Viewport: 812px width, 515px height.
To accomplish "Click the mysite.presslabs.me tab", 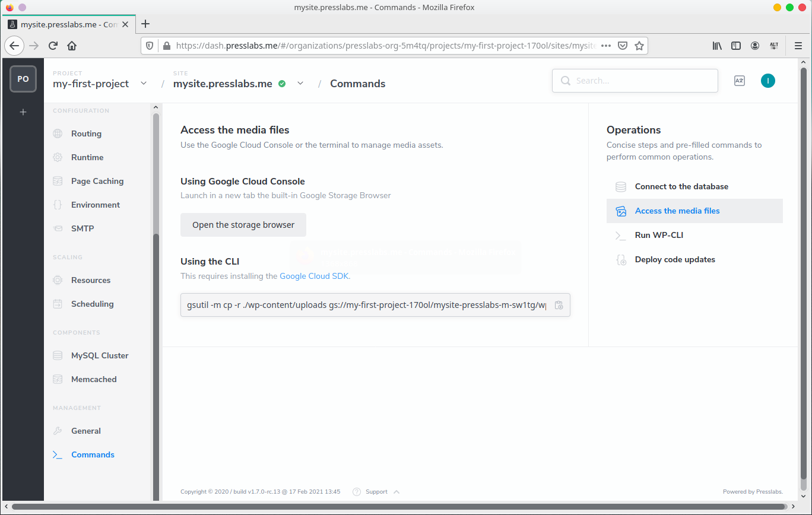I will pyautogui.click(x=69, y=24).
